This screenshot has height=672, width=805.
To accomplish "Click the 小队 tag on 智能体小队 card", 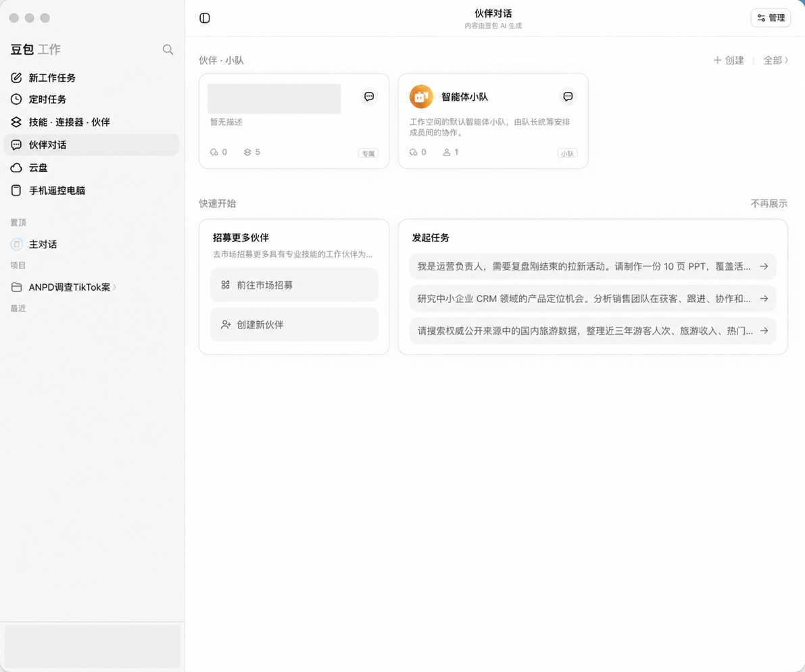I will pyautogui.click(x=567, y=153).
